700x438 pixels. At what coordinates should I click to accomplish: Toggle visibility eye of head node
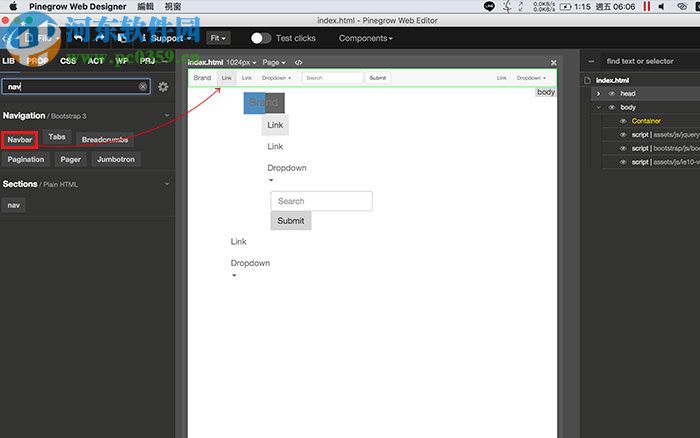612,94
